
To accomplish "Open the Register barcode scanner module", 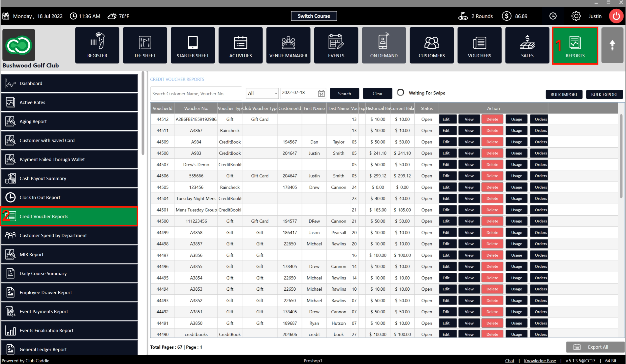I will [x=97, y=45].
